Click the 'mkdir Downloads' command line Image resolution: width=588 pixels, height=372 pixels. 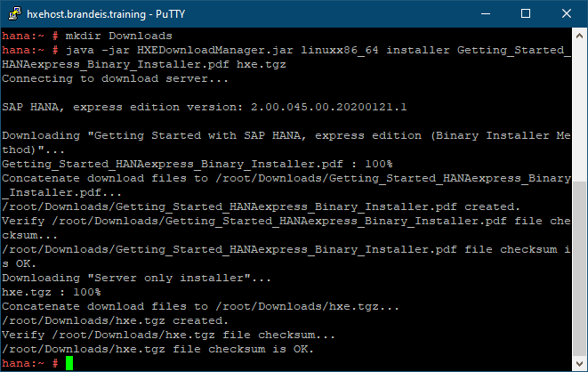click(87, 36)
